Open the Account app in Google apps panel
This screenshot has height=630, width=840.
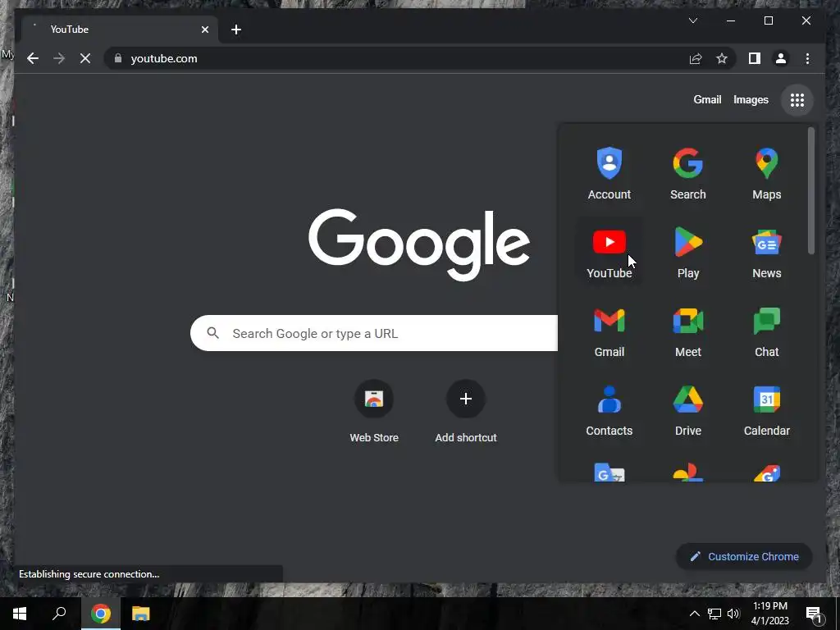[x=609, y=174]
